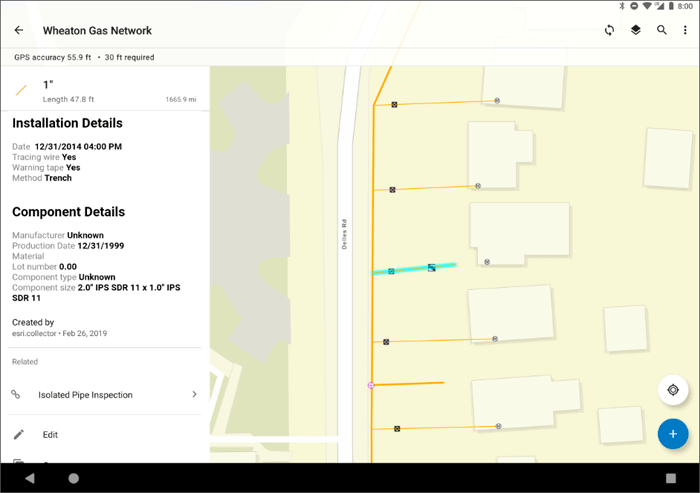Tap the '30 ft required' text
This screenshot has width=700, height=493.
click(x=129, y=57)
